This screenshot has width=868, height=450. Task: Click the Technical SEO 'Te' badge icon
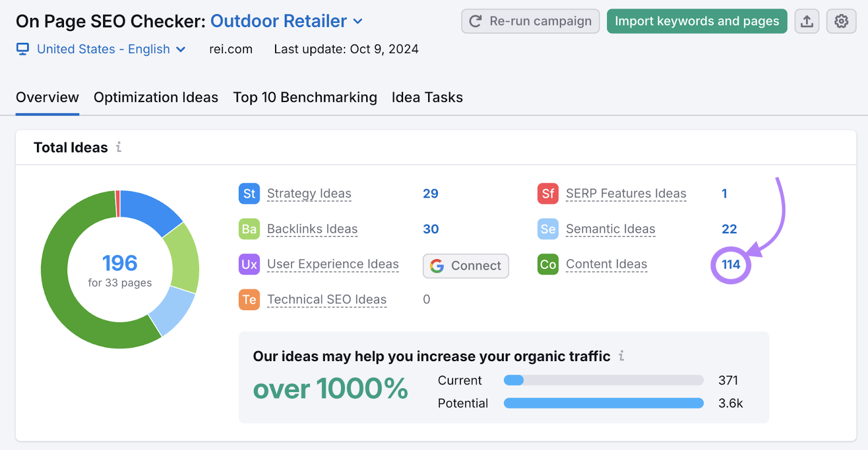(x=249, y=299)
